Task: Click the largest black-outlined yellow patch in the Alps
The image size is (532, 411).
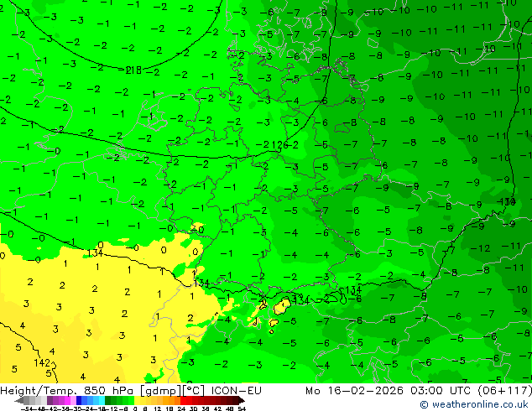Action: point(282,306)
